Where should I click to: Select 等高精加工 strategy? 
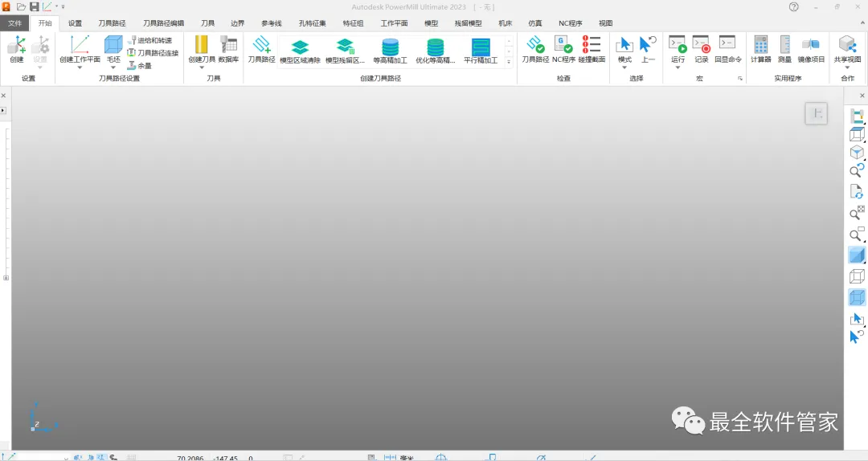pyautogui.click(x=391, y=51)
